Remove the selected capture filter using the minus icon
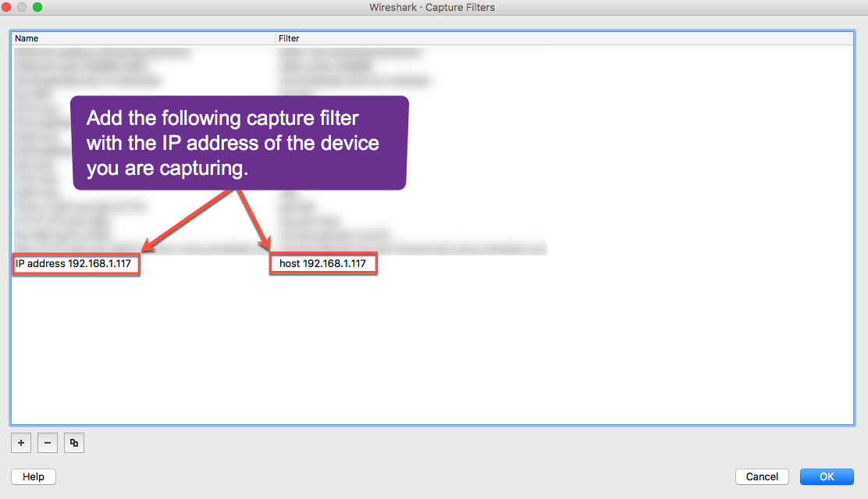This screenshot has width=868, height=499. [47, 442]
